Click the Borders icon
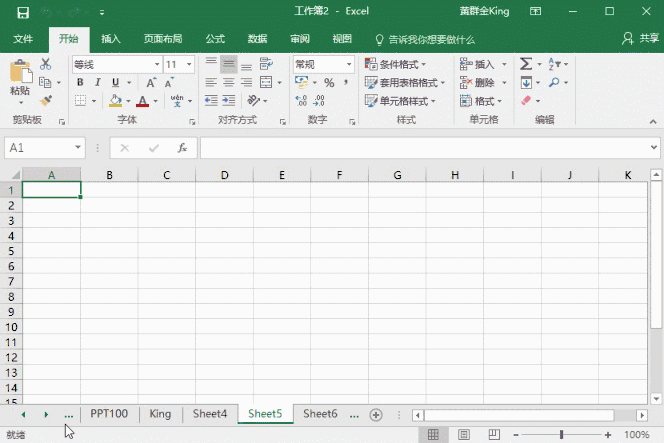 80,101
